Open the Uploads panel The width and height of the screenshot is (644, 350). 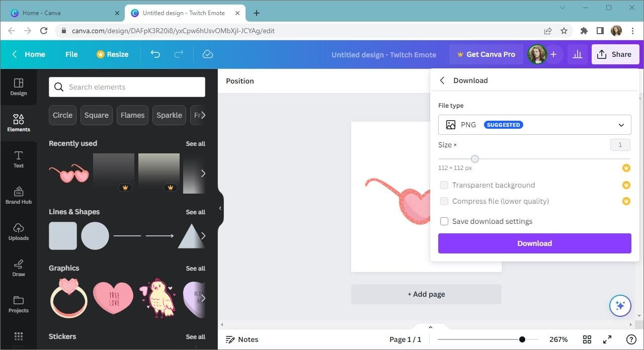point(19,231)
